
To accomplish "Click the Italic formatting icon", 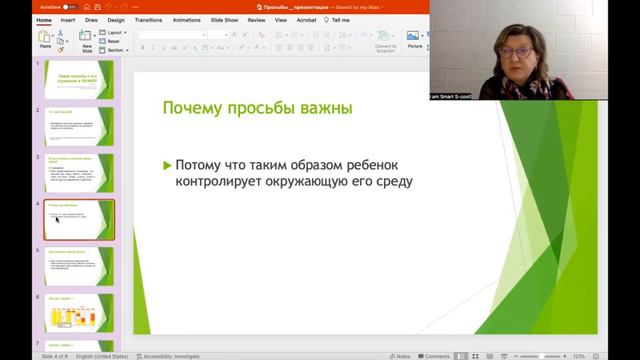I will 153,48.
